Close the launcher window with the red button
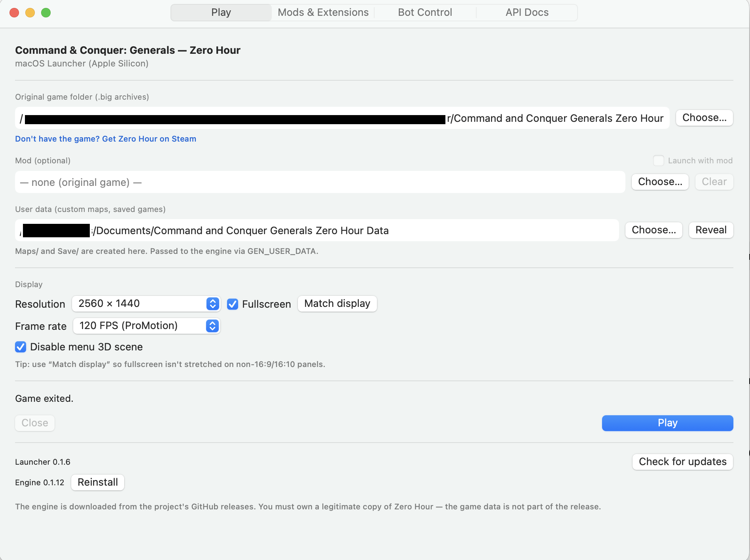Viewport: 750px width, 560px height. coord(14,13)
